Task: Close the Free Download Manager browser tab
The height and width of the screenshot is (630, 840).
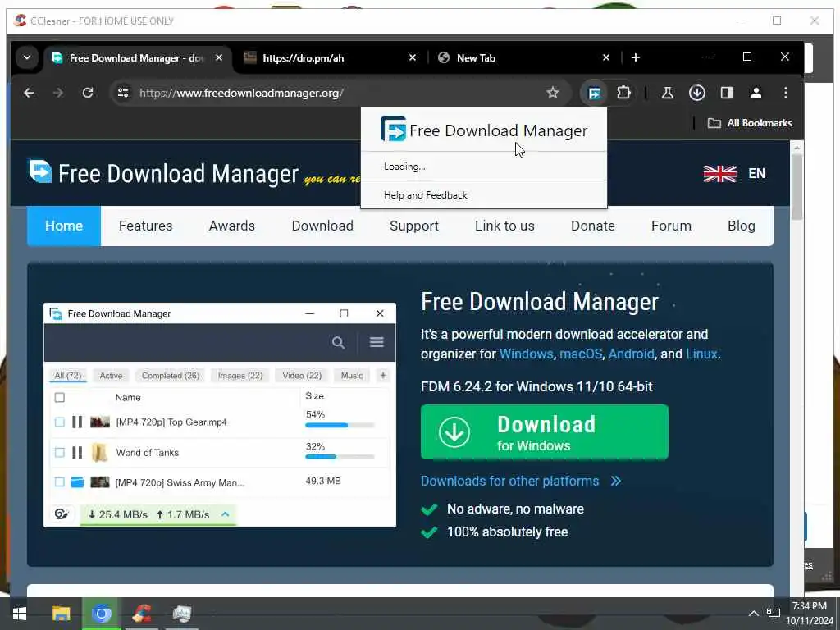Action: 218,57
